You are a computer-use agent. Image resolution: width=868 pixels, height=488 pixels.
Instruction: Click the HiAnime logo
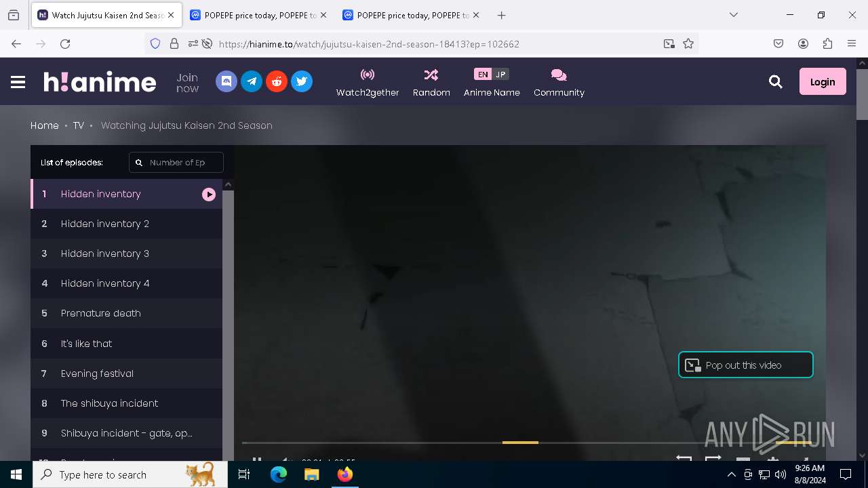click(100, 82)
